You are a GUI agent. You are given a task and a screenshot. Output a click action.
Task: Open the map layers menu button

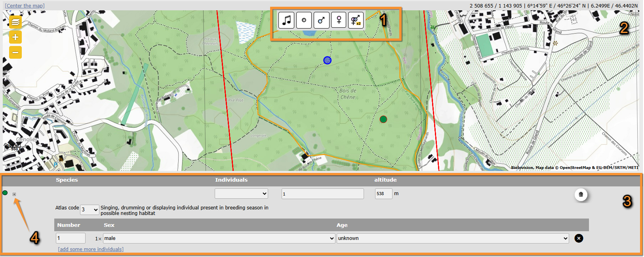click(15, 22)
